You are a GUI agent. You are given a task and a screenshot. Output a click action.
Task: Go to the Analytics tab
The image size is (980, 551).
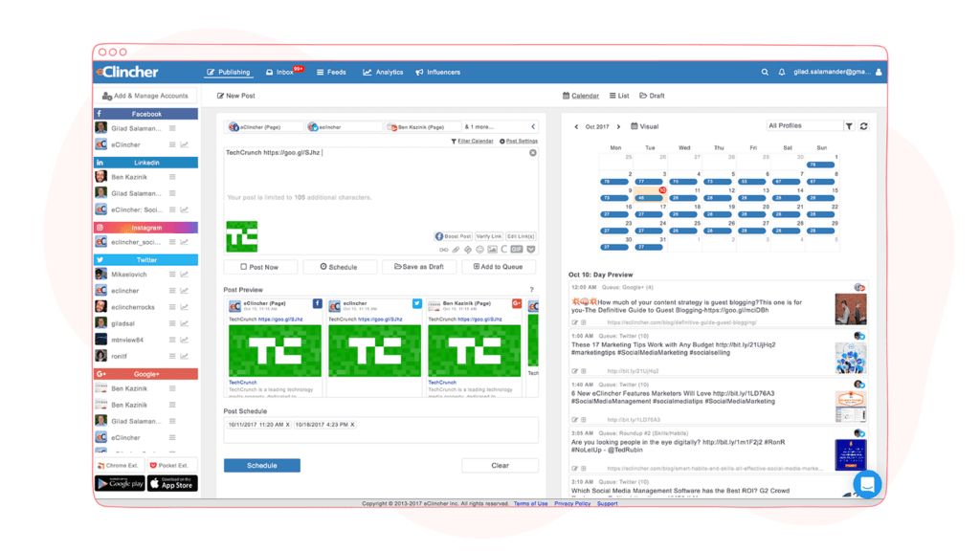pos(383,72)
